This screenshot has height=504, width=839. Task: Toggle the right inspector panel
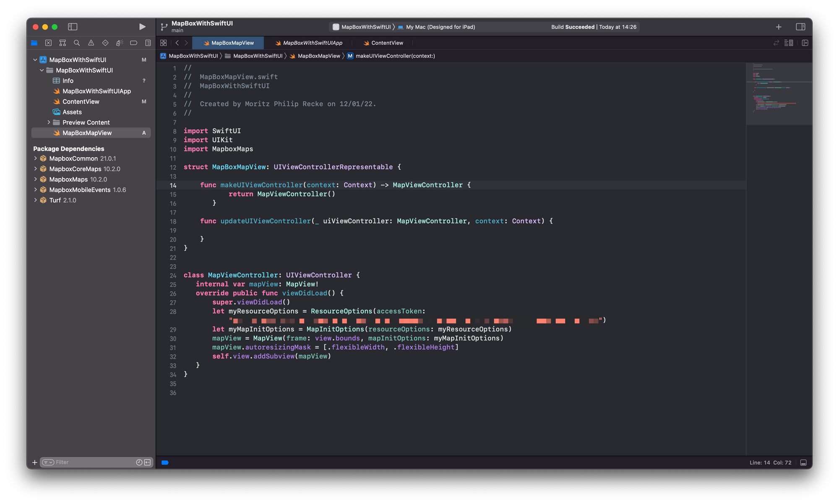tap(800, 27)
